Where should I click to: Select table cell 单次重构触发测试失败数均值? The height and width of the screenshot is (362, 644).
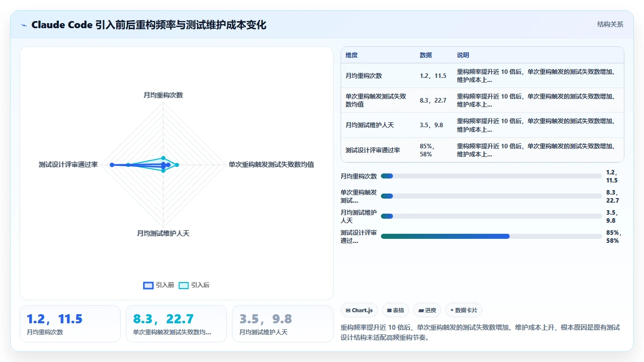(376, 101)
